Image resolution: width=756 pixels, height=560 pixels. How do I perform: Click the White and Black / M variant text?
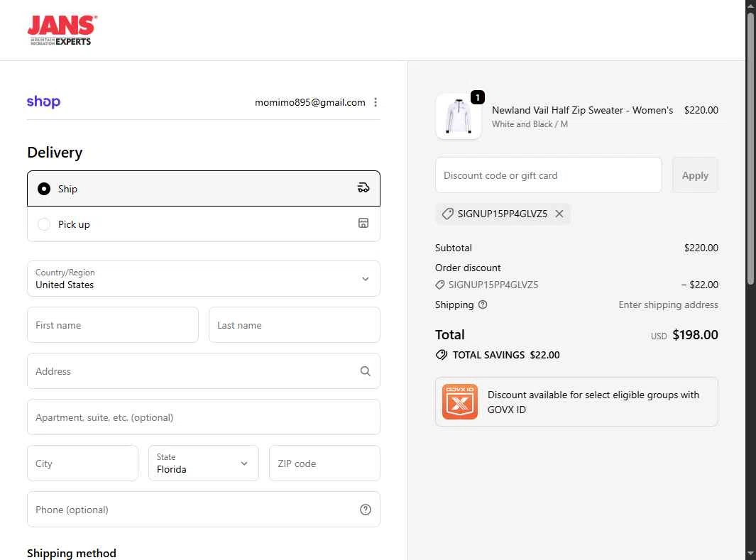point(530,124)
